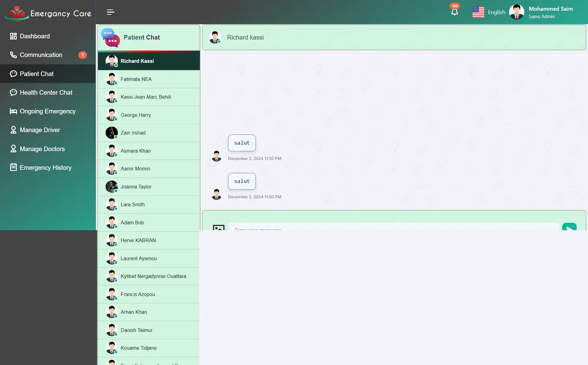Click the Ongoing Emergency ambulance icon
The image size is (588, 365).
click(x=13, y=111)
